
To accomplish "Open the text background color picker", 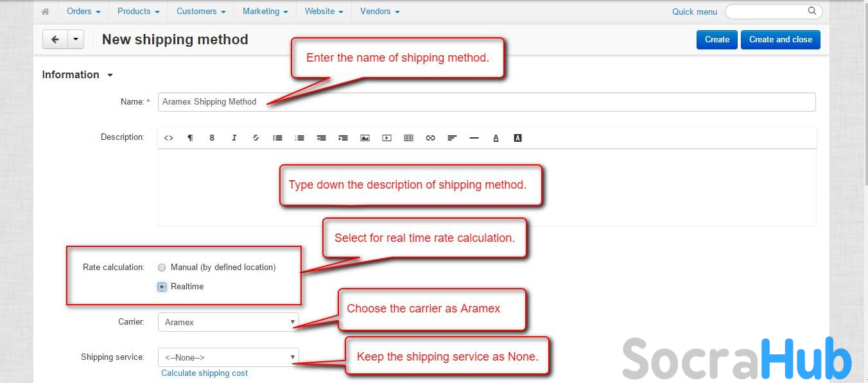I will [x=517, y=138].
